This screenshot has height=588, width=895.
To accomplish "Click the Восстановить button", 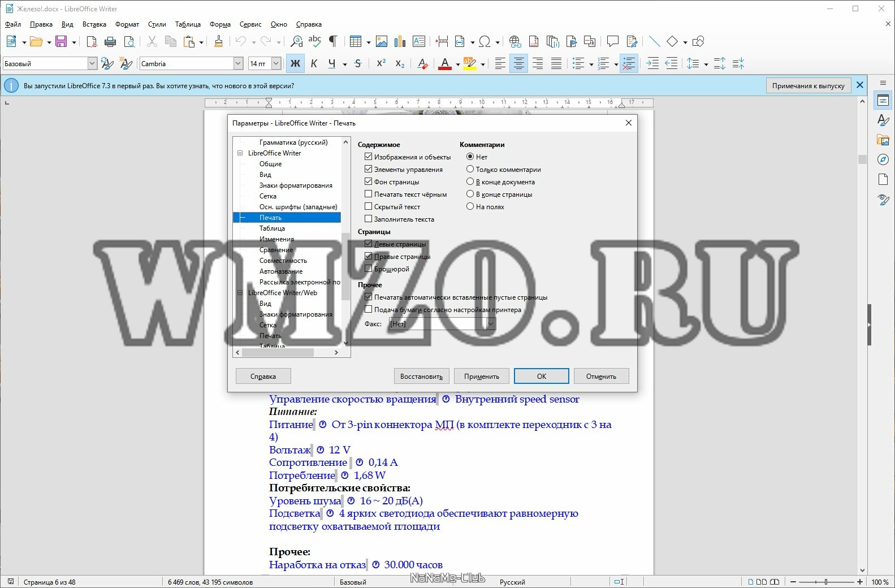I will (422, 377).
